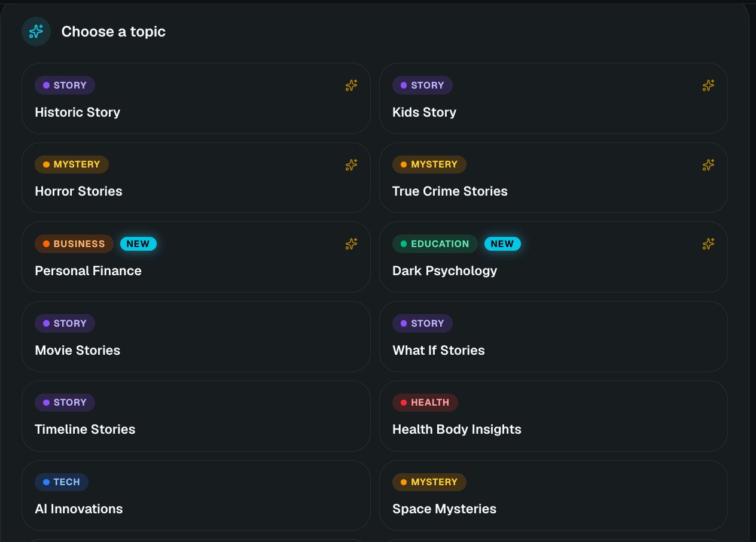Click the sparkle icon on True Crime Stories card
This screenshot has height=542, width=756.
click(x=709, y=165)
